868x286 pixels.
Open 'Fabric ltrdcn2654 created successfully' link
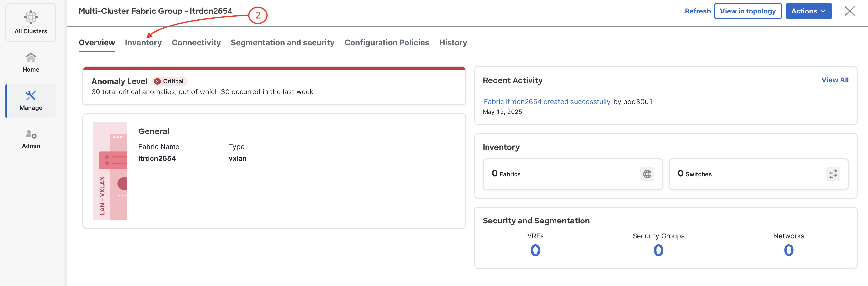coord(546,102)
